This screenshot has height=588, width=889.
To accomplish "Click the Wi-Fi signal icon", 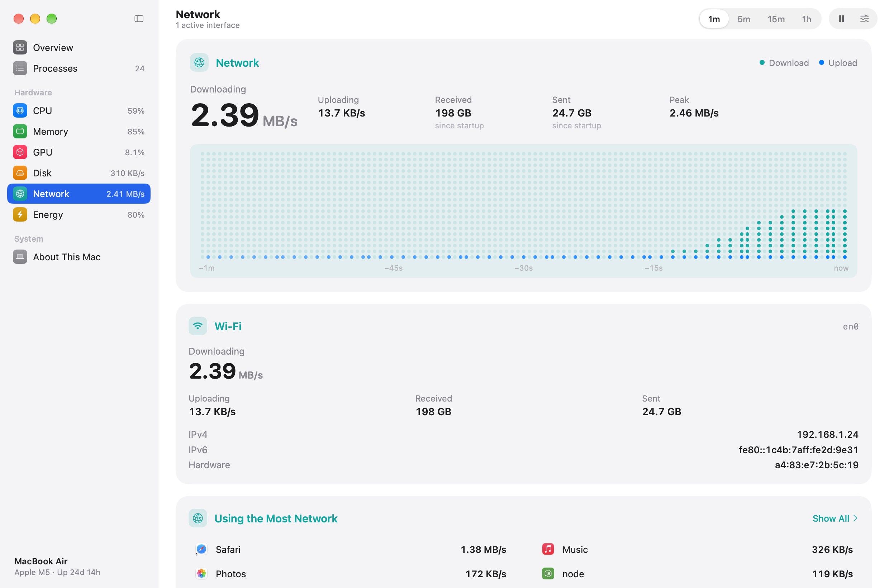I will (x=198, y=326).
